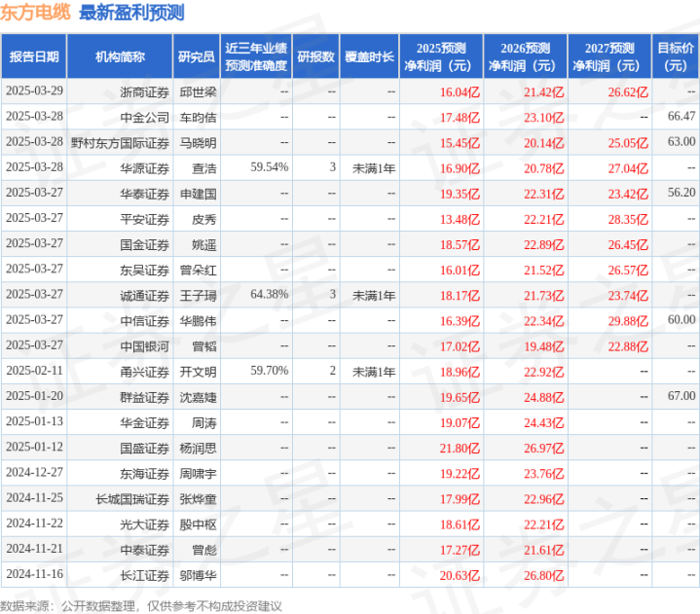The width and height of the screenshot is (700, 614).
Task: Select the 研究员 column header
Action: click(x=197, y=56)
